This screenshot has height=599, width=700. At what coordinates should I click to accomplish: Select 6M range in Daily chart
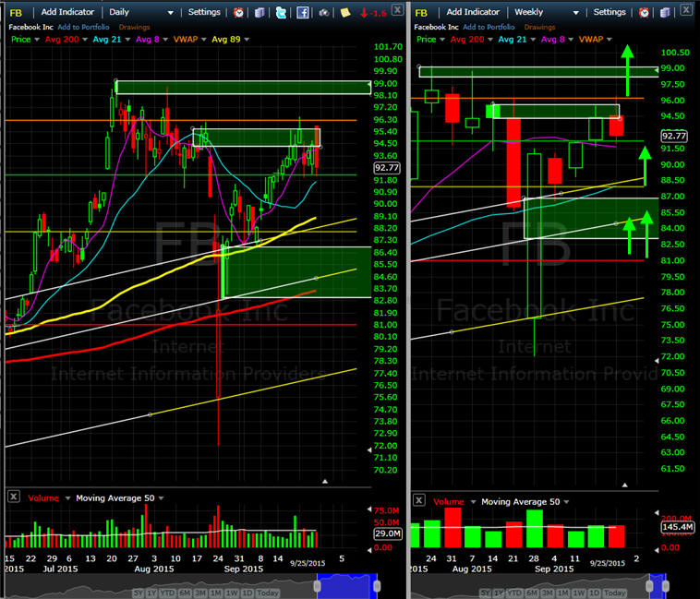point(185,593)
